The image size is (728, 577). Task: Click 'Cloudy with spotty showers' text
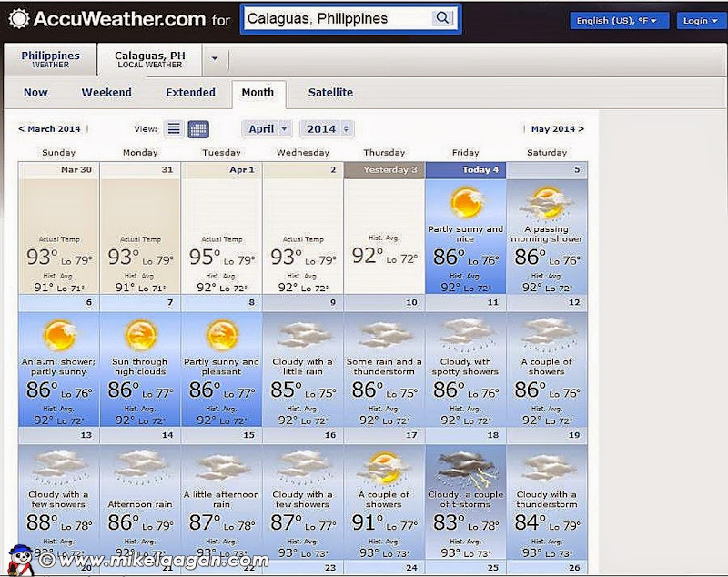(x=465, y=366)
